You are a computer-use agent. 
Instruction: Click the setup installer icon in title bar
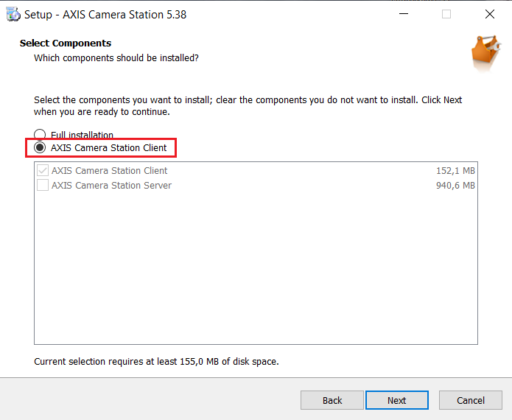(x=13, y=15)
